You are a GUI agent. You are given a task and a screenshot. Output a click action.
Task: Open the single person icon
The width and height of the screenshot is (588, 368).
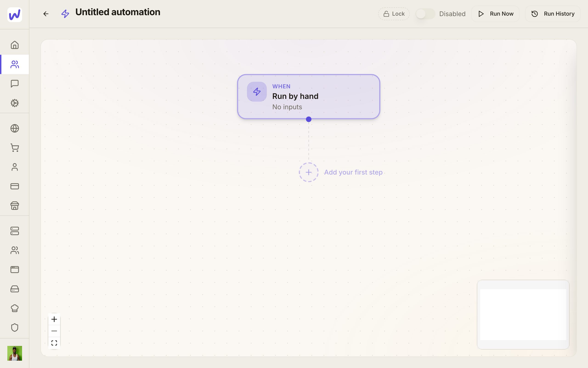[x=14, y=167]
